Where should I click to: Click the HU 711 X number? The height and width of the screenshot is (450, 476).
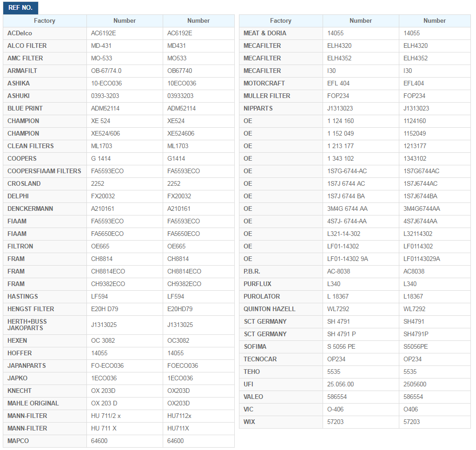click(x=104, y=429)
